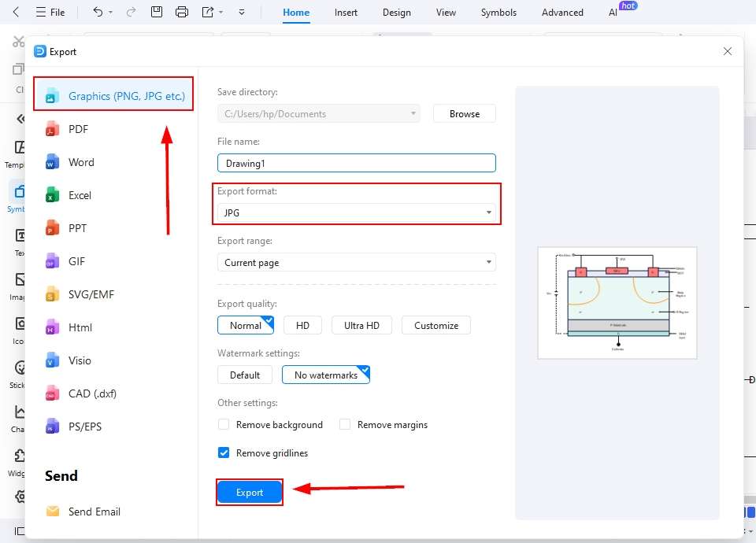Screen dimensions: 756x543
Task: Choose Visio export option
Action: (x=80, y=360)
